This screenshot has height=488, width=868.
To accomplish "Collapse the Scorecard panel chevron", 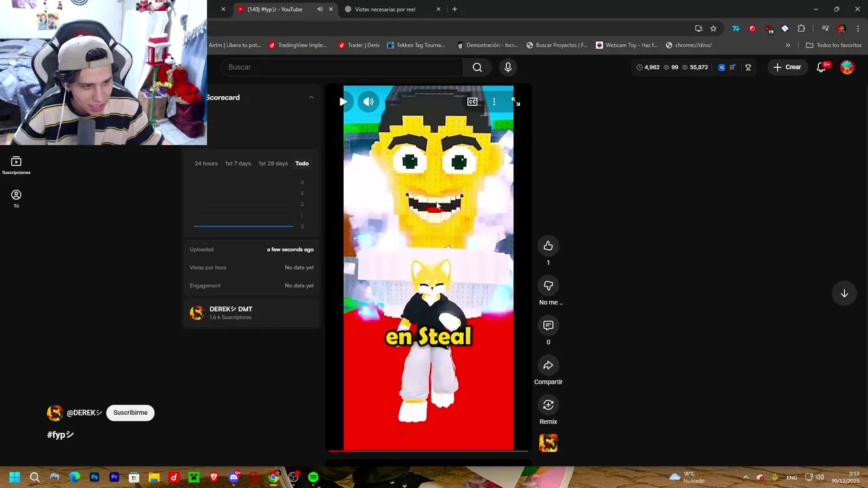I will [311, 98].
